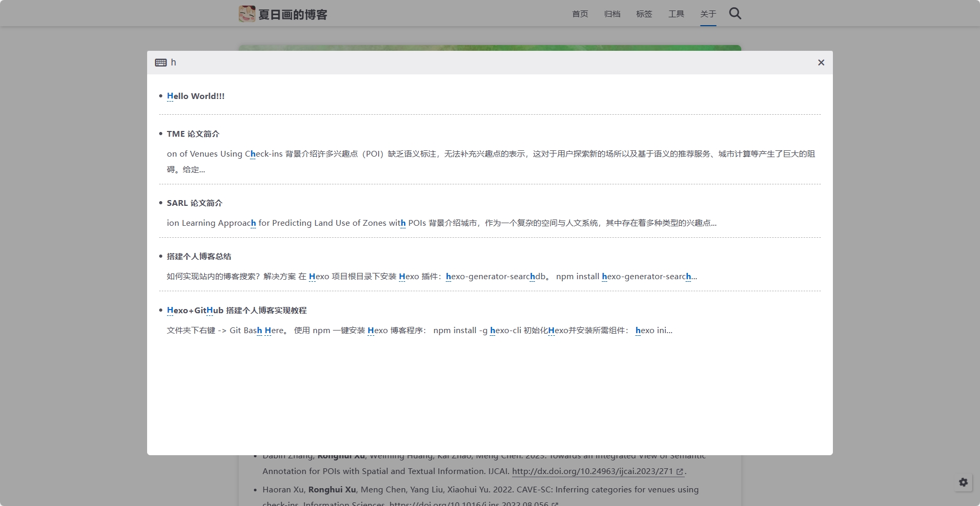This screenshot has width=980, height=506.
Task: Click the external link icon after IJCAI DOI
Action: pyautogui.click(x=680, y=472)
